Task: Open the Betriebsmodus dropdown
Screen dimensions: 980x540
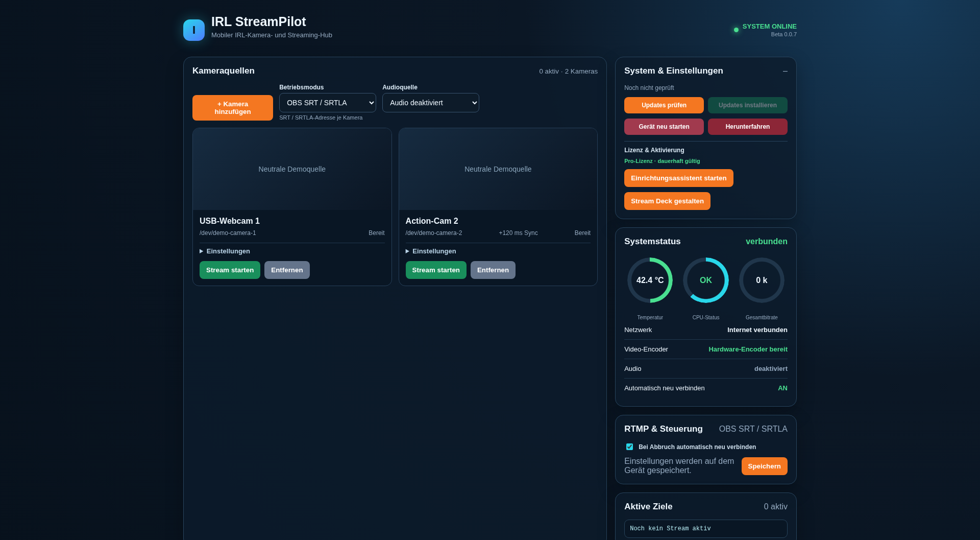Action: 328,103
